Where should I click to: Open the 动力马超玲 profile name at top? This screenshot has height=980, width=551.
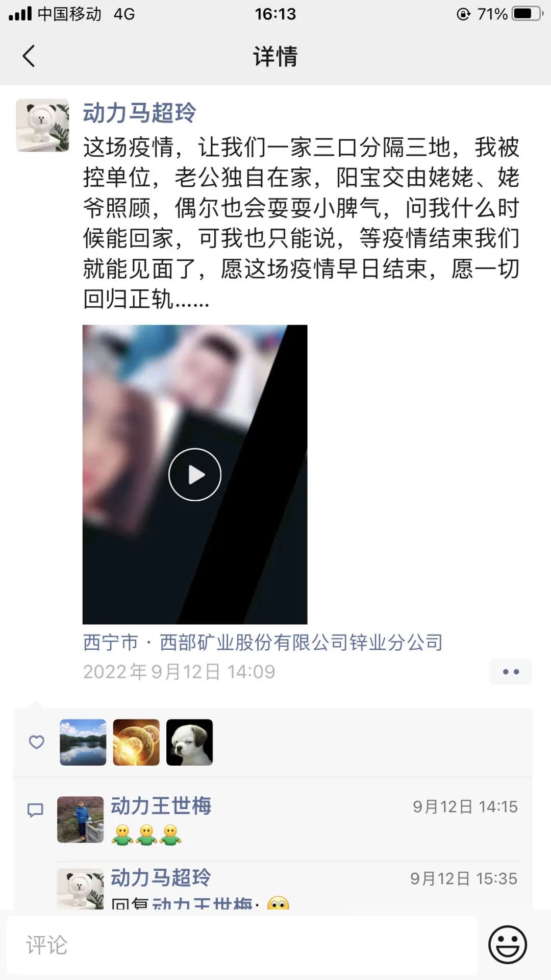(x=139, y=113)
